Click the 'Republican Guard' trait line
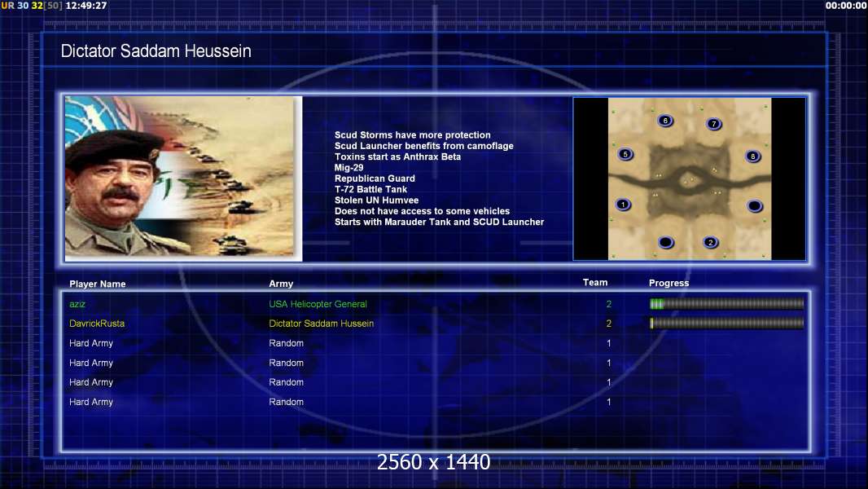Screen dimensions: 868x489 tap(375, 178)
